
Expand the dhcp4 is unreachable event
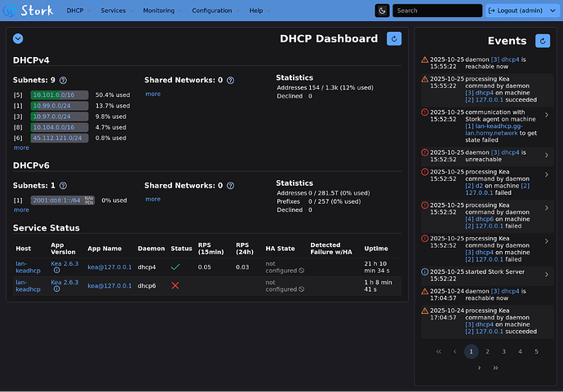click(x=547, y=156)
